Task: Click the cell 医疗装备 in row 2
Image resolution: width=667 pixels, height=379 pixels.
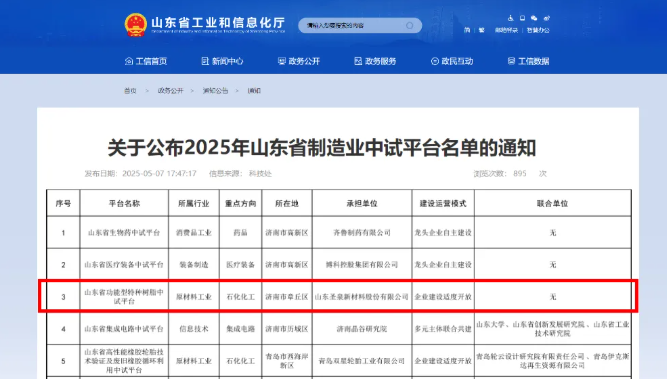Action: (240, 265)
